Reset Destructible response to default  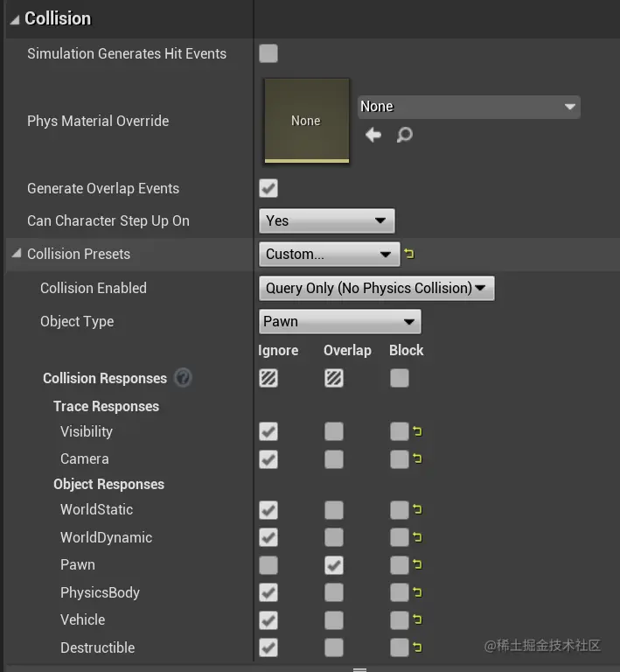pos(417,647)
